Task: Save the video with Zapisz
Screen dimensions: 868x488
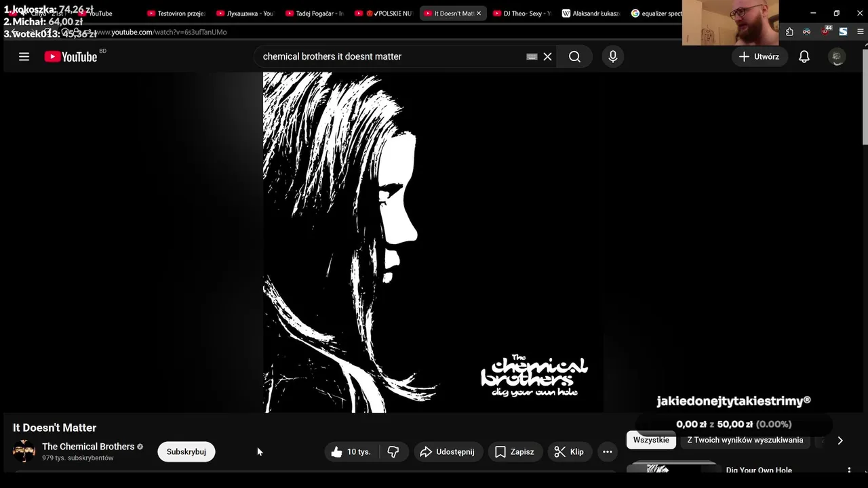Action: coord(515,452)
